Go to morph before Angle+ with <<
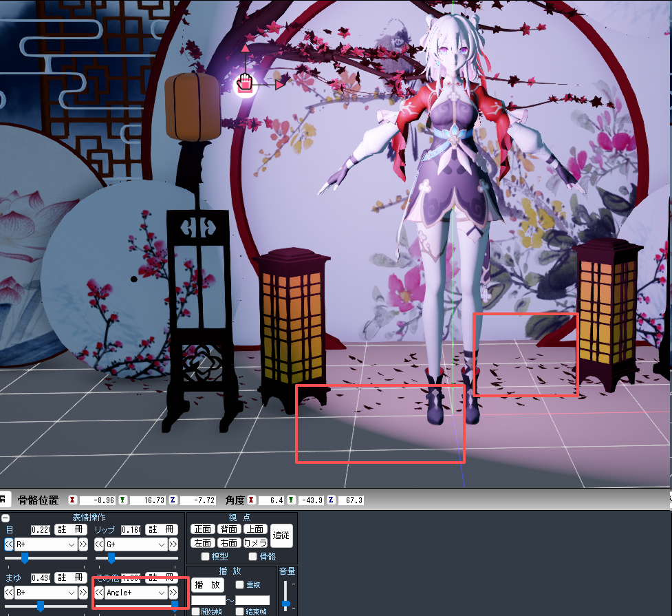The width and height of the screenshot is (672, 616). (x=99, y=593)
